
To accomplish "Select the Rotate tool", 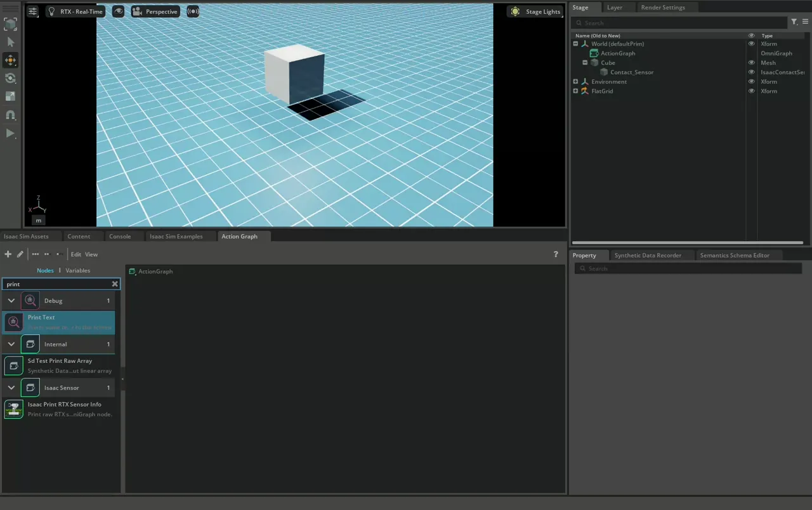I will click(10, 79).
